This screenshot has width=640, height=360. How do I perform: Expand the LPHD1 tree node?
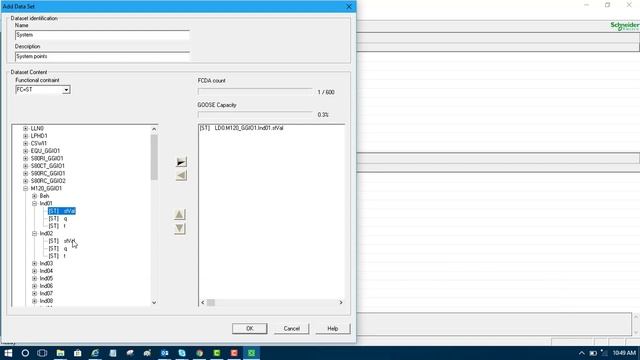tap(26, 136)
